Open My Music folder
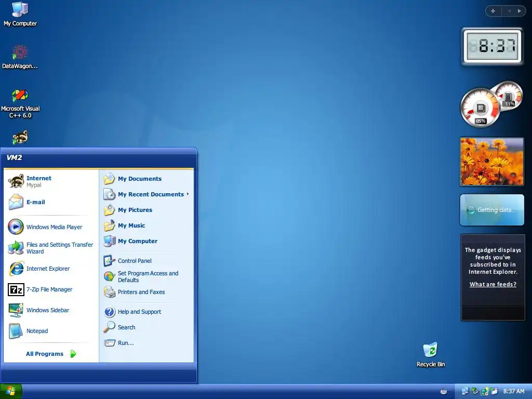Screen dimensions: 532x399 pyautogui.click(x=146, y=225)
